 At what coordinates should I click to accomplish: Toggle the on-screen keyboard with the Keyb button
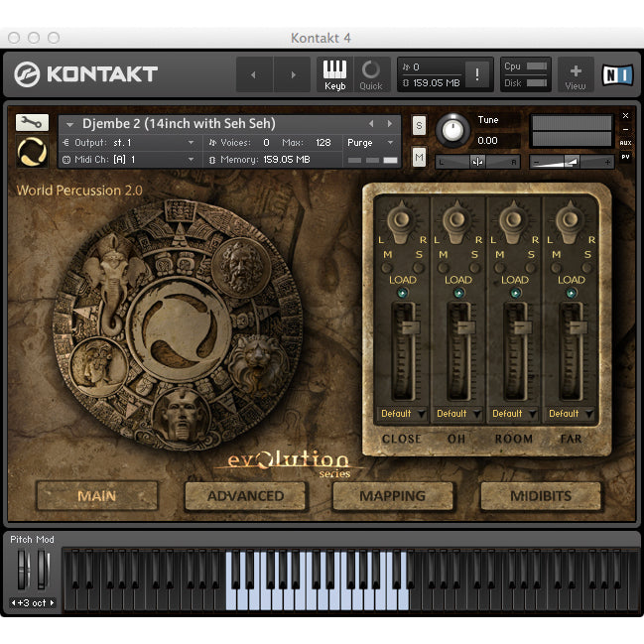334,74
